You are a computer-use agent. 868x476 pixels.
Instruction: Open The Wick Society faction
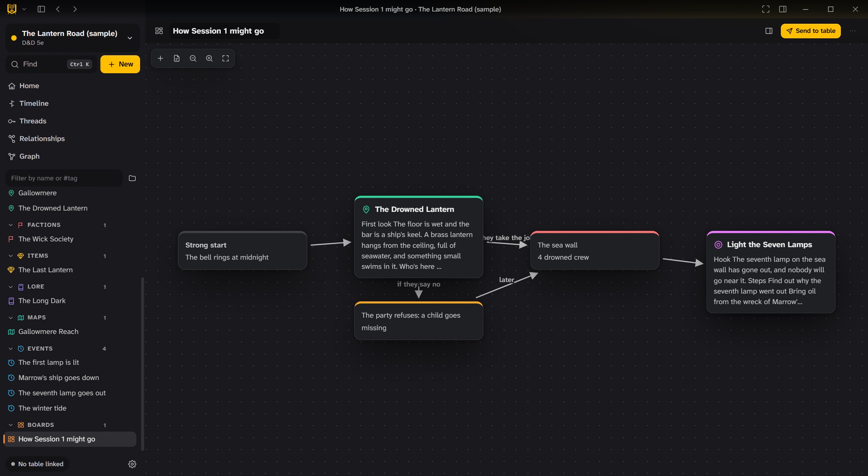tap(70, 239)
